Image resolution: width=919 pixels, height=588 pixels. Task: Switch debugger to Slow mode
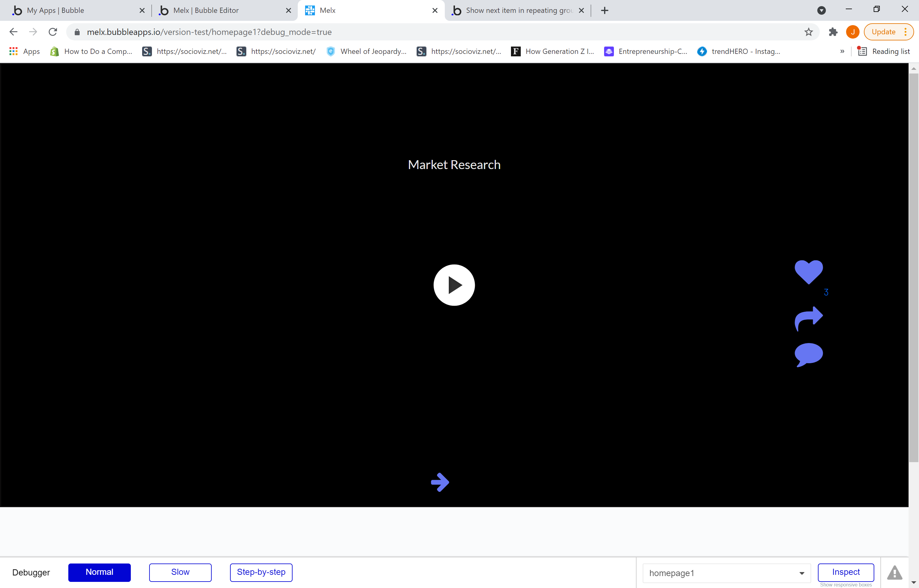(x=180, y=572)
